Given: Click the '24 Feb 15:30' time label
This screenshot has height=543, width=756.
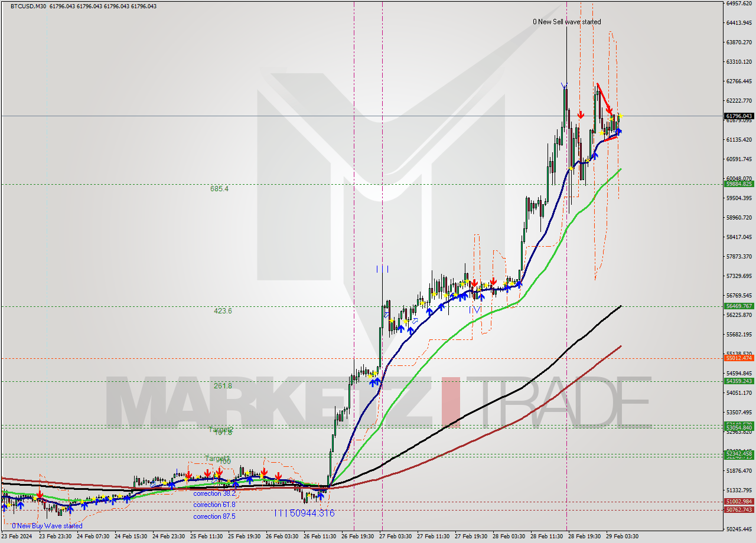Looking at the screenshot, I should [131, 537].
